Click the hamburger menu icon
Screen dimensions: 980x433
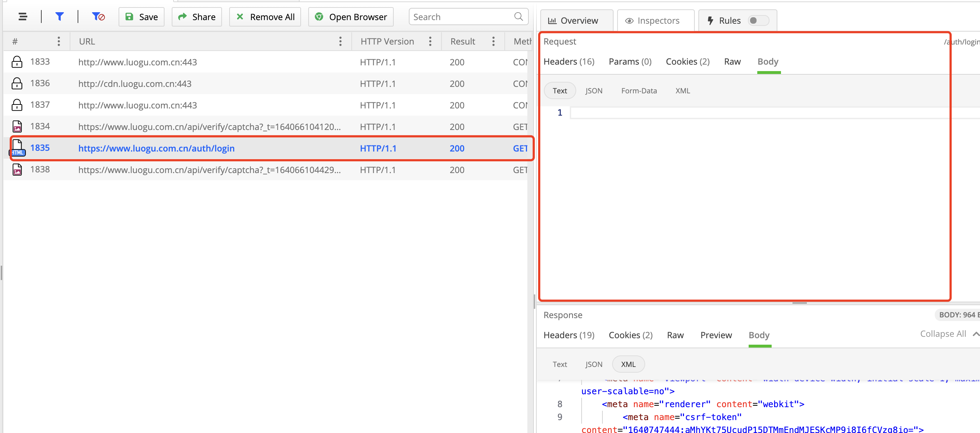tap(23, 17)
